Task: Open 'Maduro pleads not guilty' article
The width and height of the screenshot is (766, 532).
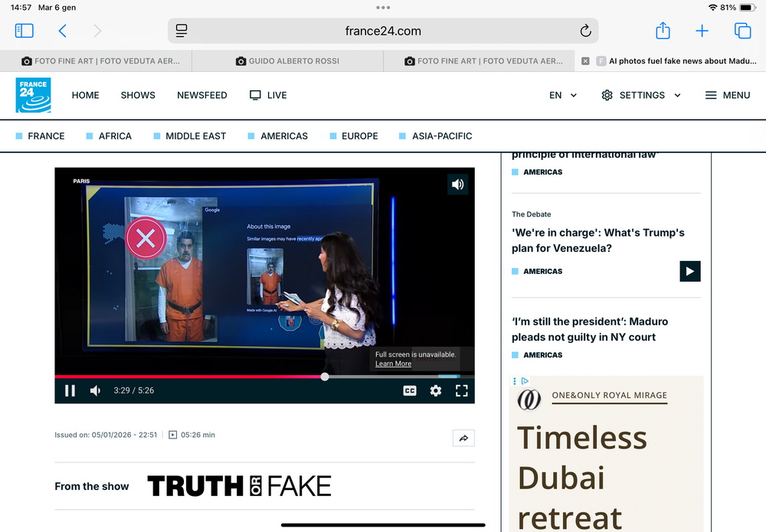Action: [x=590, y=329]
